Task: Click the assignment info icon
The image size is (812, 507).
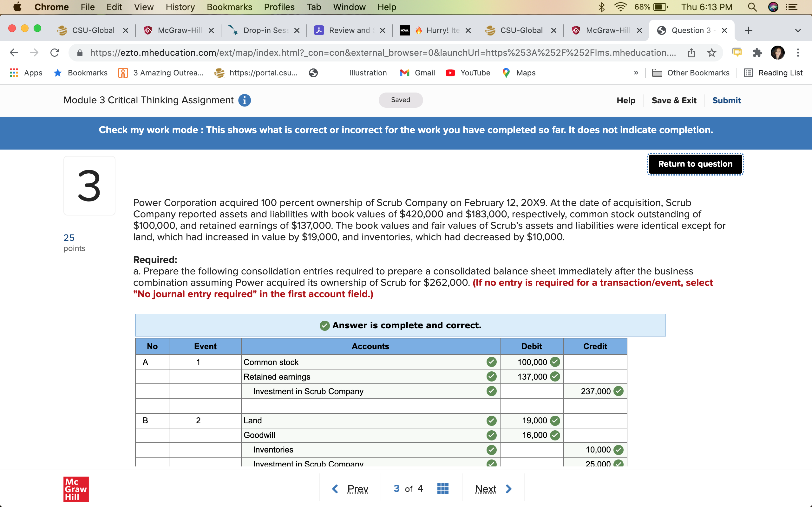Action: click(x=244, y=100)
